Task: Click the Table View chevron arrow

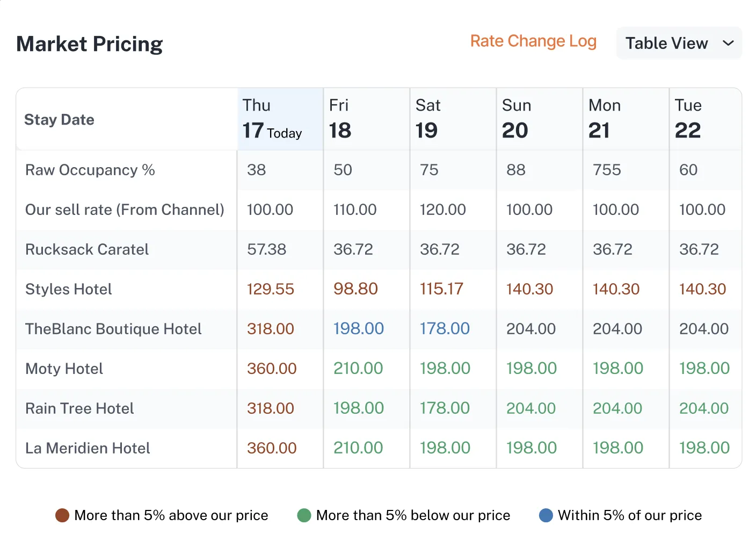Action: (x=729, y=43)
